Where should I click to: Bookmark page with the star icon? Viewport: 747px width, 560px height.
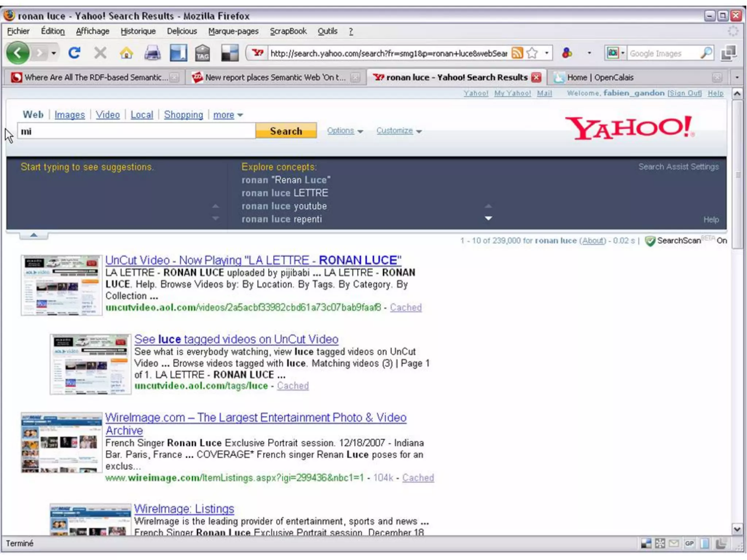(x=533, y=53)
